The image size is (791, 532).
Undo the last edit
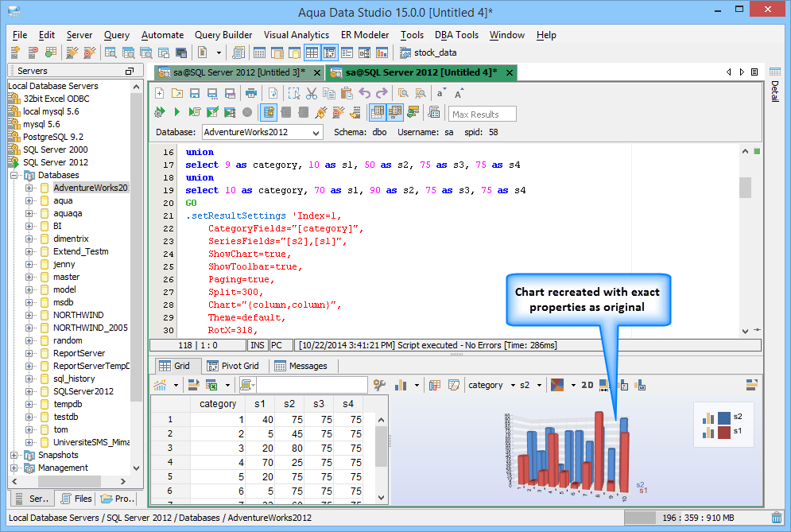point(364,93)
